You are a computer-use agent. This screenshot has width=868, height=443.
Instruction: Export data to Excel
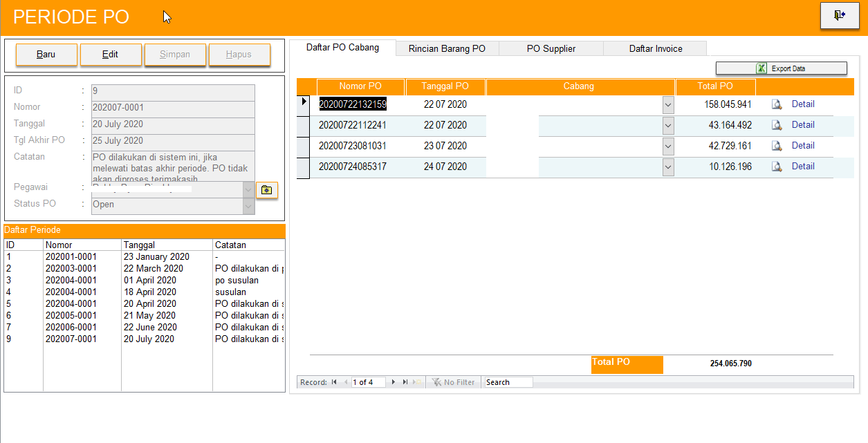pyautogui.click(x=781, y=68)
